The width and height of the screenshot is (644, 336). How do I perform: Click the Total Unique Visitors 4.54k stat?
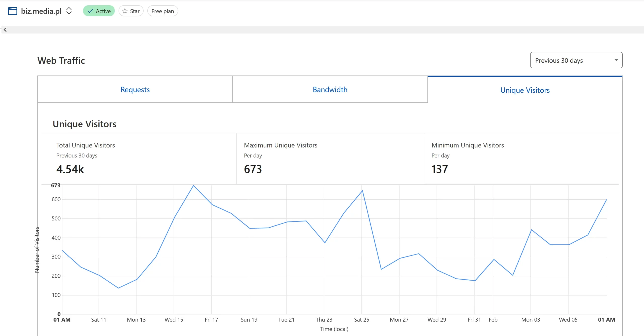[70, 169]
